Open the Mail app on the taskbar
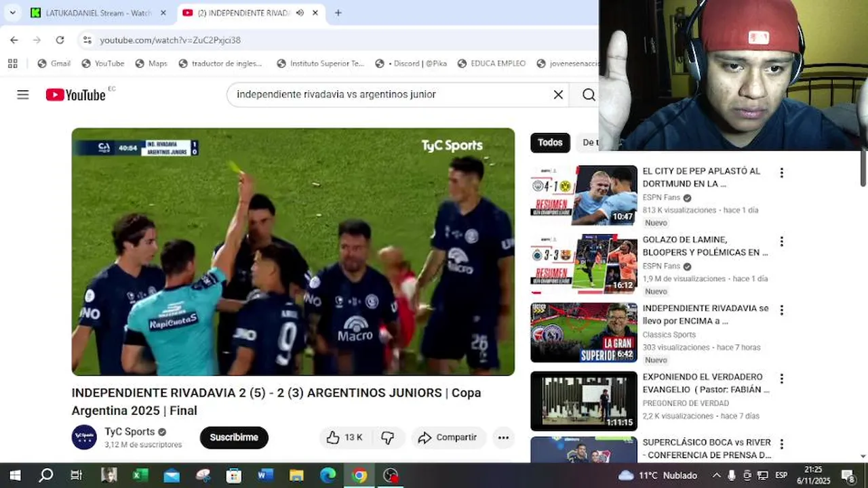 point(171,475)
